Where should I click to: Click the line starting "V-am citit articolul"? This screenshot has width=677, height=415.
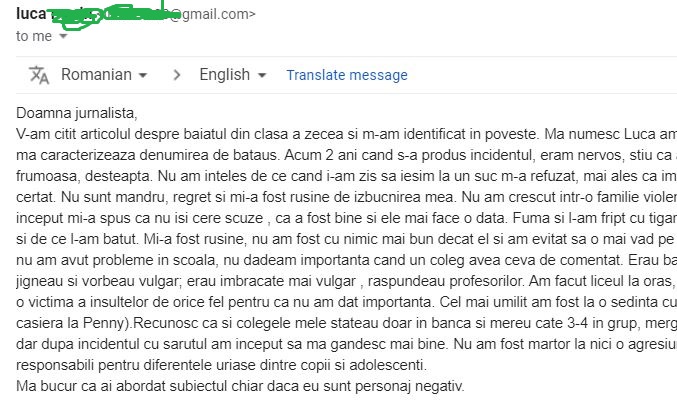coord(346,134)
